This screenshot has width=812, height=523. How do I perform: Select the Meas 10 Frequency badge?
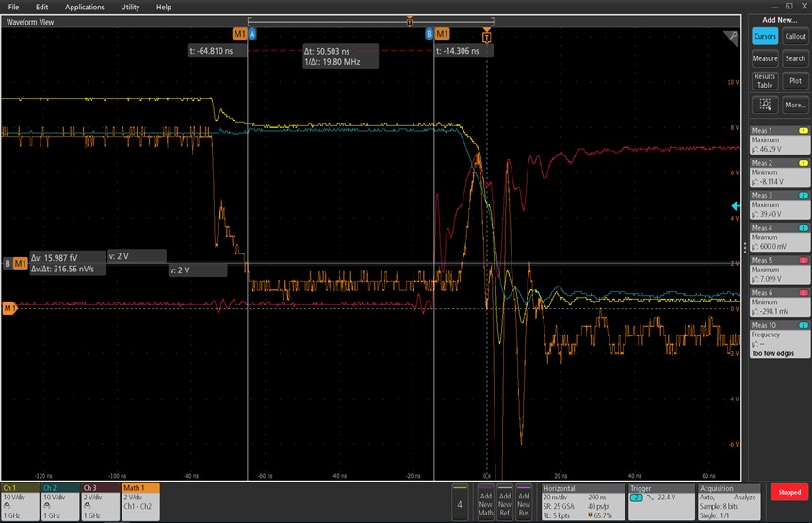(x=779, y=339)
